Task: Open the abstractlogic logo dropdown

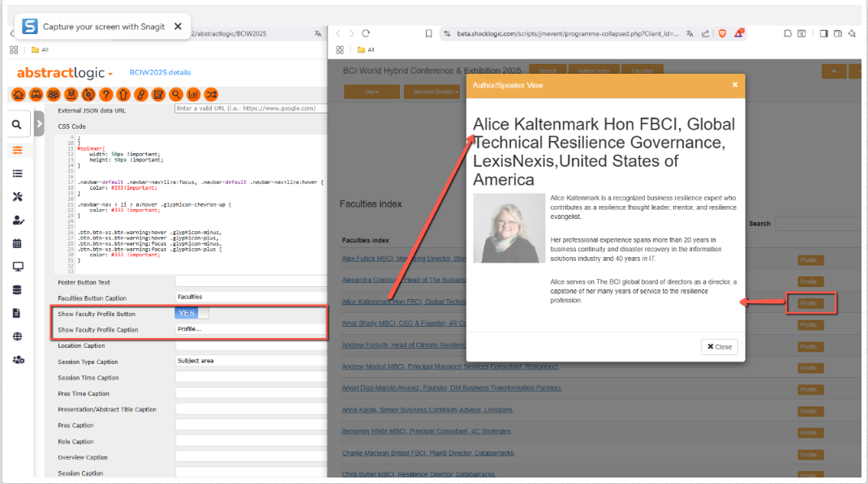Action: point(65,73)
